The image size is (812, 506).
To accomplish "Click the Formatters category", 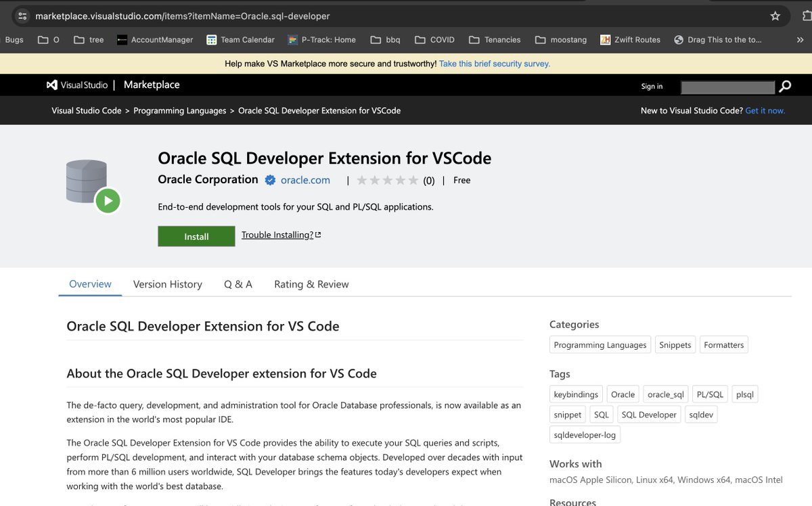I will 724,345.
